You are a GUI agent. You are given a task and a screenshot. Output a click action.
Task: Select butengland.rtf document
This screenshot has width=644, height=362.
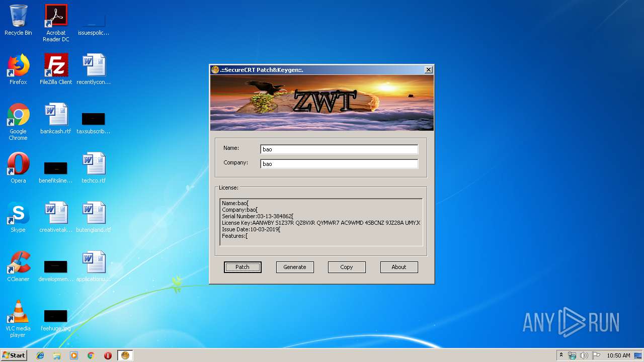[94, 217]
